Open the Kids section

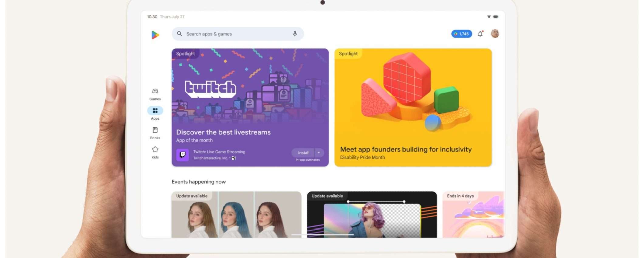click(x=155, y=152)
